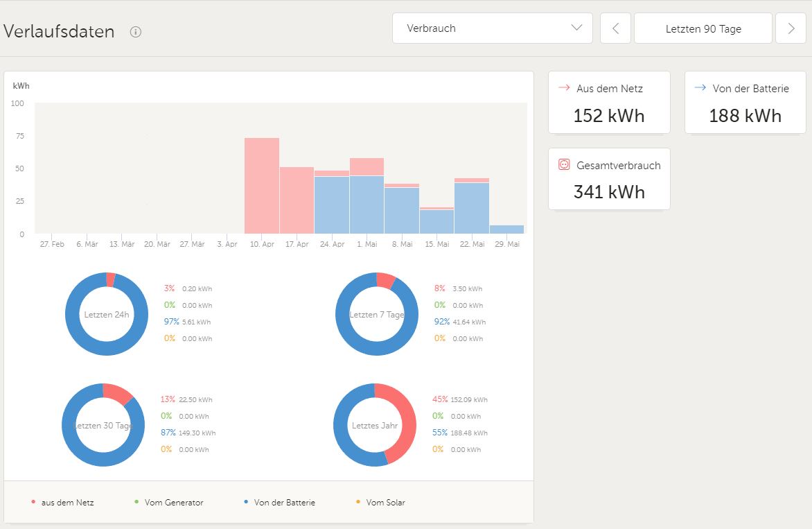The image size is (812, 529).
Task: Click the 27. Feb x-axis label
Action: click(x=52, y=244)
